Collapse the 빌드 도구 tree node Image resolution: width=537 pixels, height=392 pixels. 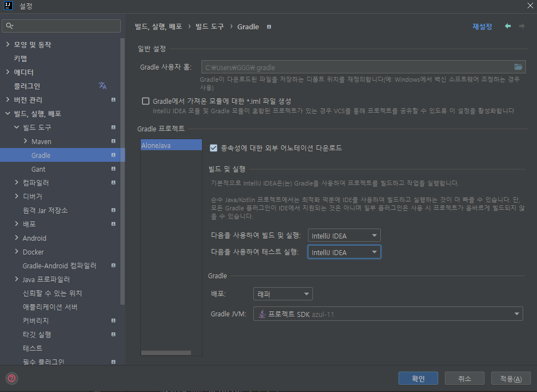pyautogui.click(x=17, y=127)
